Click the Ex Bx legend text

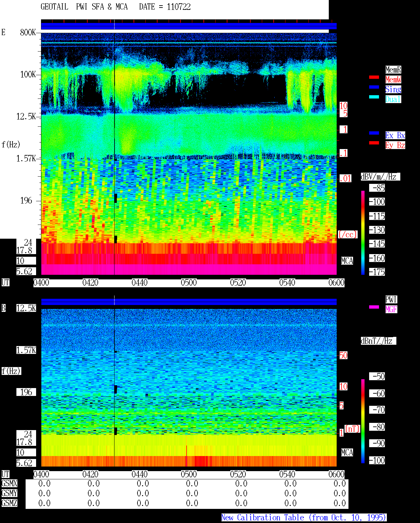(x=395, y=135)
